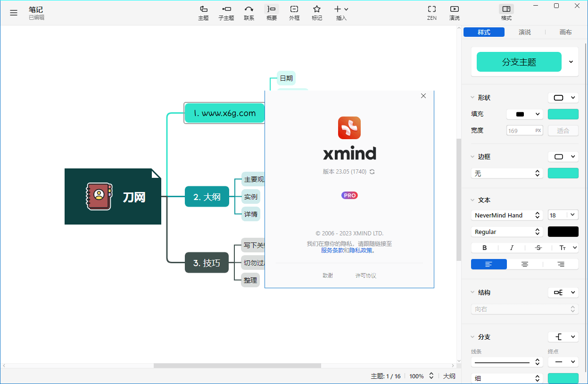
Task: Switch to the 画布 canvas tab
Action: (565, 32)
